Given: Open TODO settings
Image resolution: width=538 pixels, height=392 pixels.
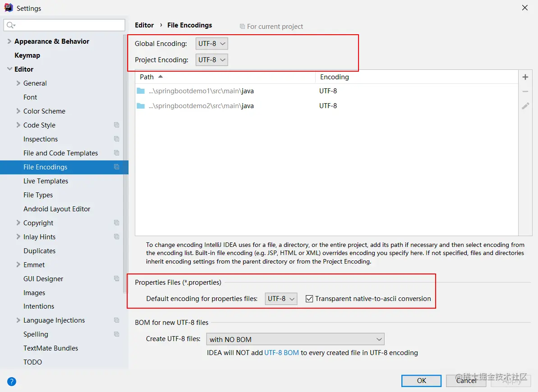Looking at the screenshot, I should pyautogui.click(x=32, y=362).
